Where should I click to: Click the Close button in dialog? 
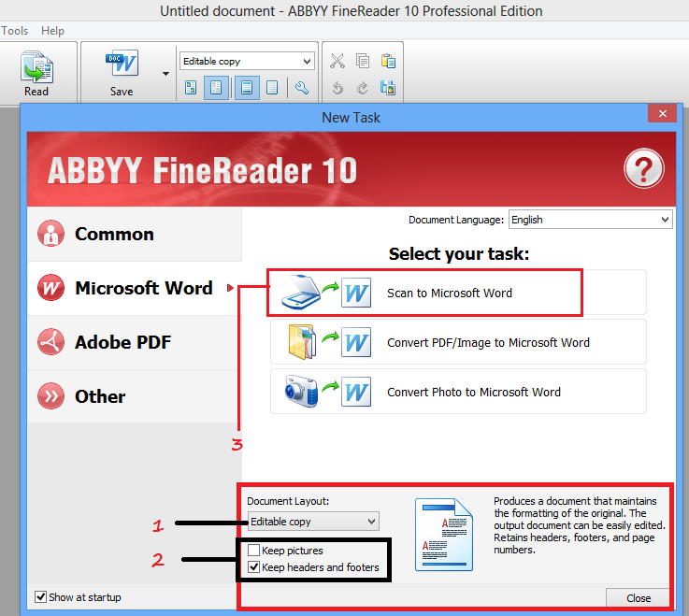point(638,598)
